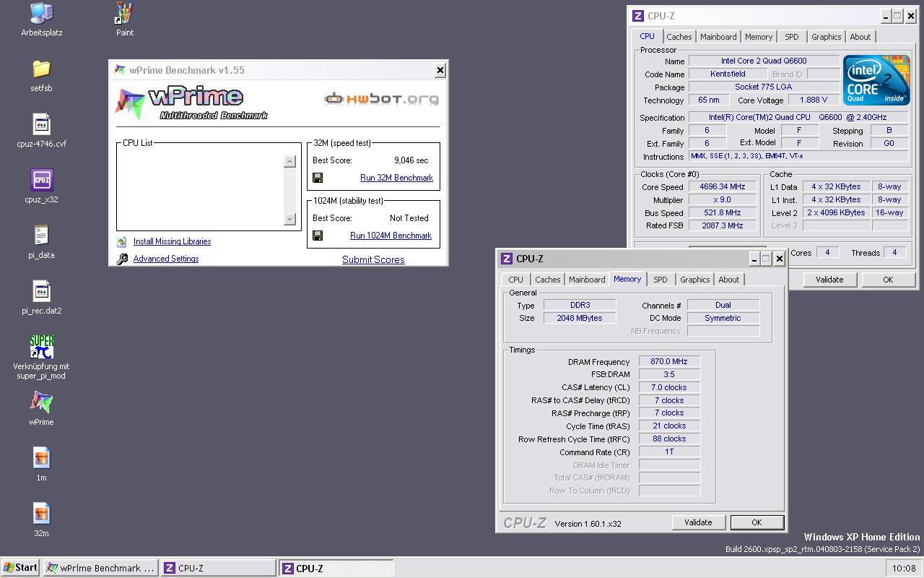Viewport: 924px width, 578px height.
Task: Open Mainboard tab in Memory window
Action: (587, 280)
